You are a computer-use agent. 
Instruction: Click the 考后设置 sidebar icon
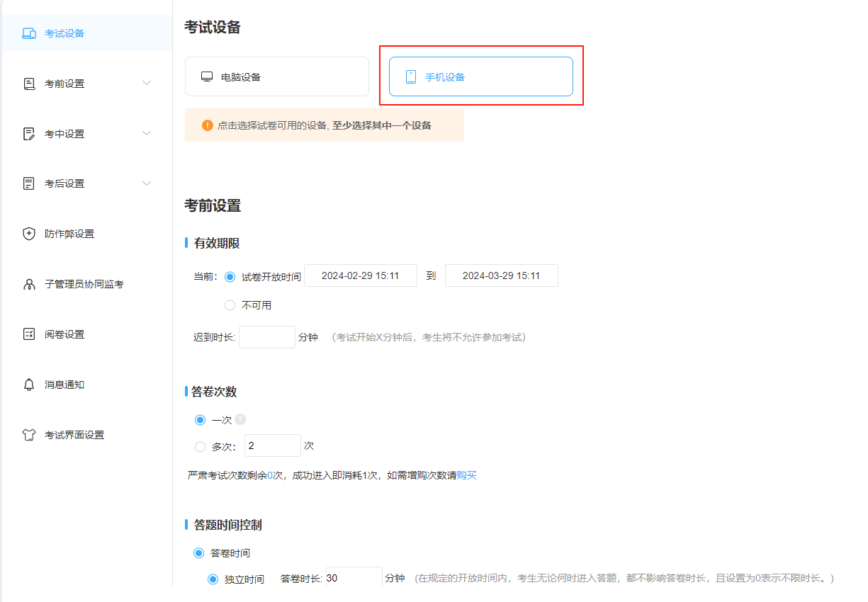(29, 183)
